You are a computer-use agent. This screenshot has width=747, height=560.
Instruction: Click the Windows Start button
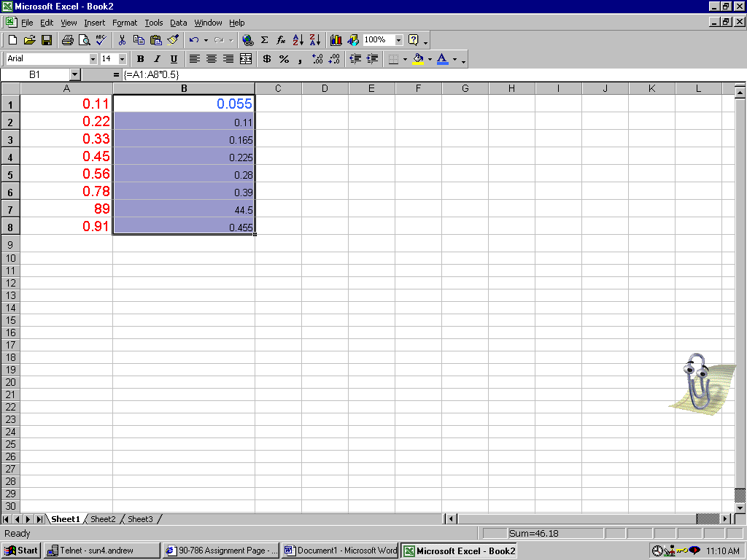pos(21,551)
